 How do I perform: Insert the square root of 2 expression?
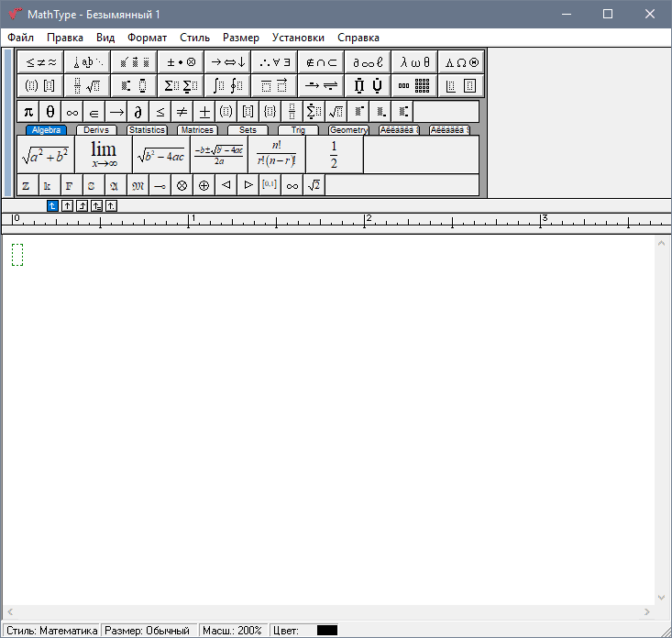pyautogui.click(x=314, y=185)
